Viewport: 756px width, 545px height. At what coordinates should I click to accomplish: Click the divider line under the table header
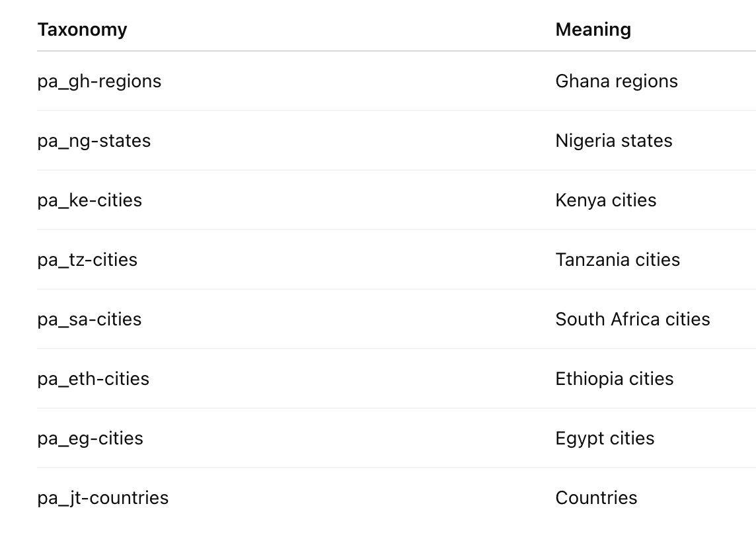click(x=397, y=51)
